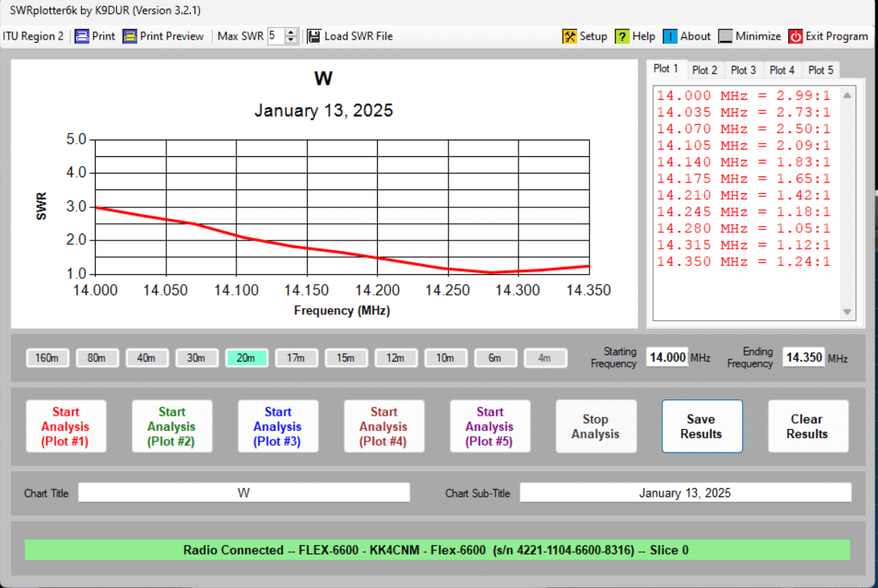This screenshot has width=878, height=588.
Task: Start Analysis for Plot #2
Action: (172, 426)
